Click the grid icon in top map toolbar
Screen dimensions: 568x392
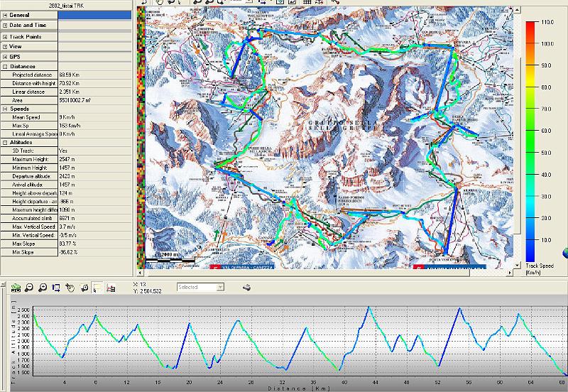[307, 2]
